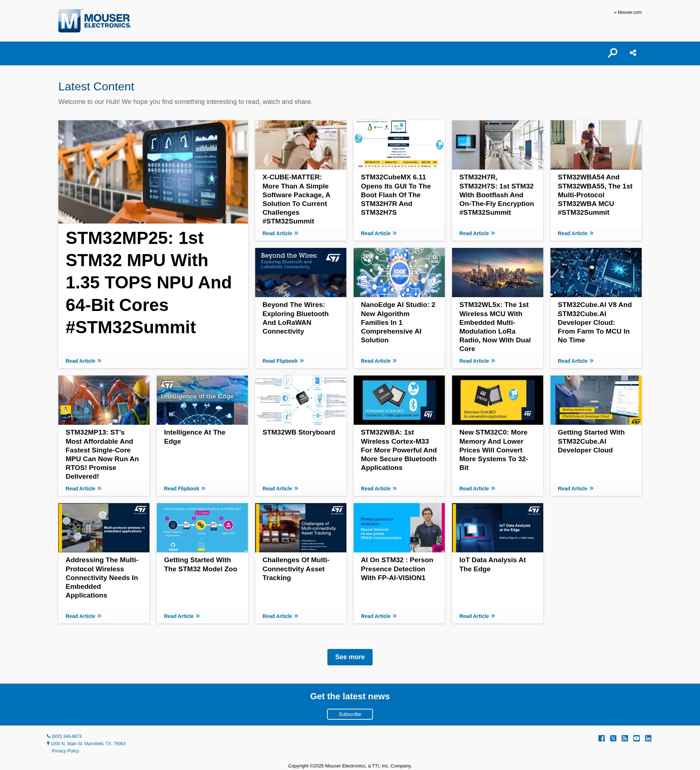Click the Mouser Electronics logo
Viewport: 700px width, 770px height.
coord(95,21)
